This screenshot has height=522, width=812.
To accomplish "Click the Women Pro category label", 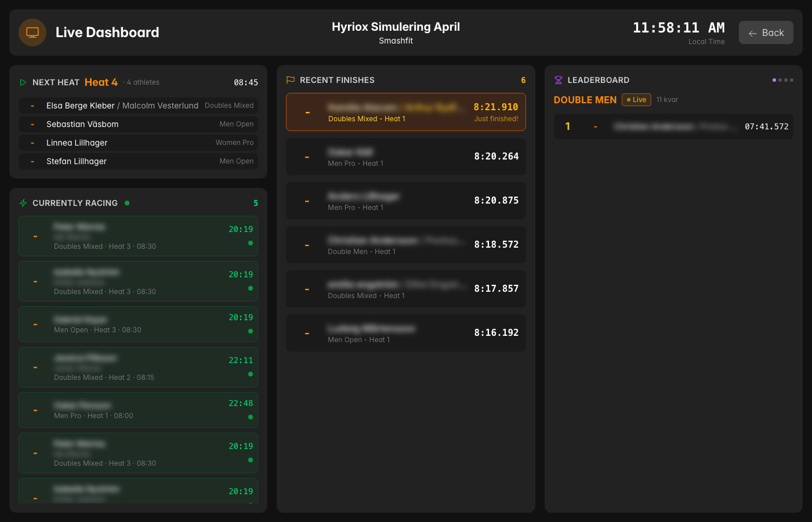I will [x=234, y=143].
